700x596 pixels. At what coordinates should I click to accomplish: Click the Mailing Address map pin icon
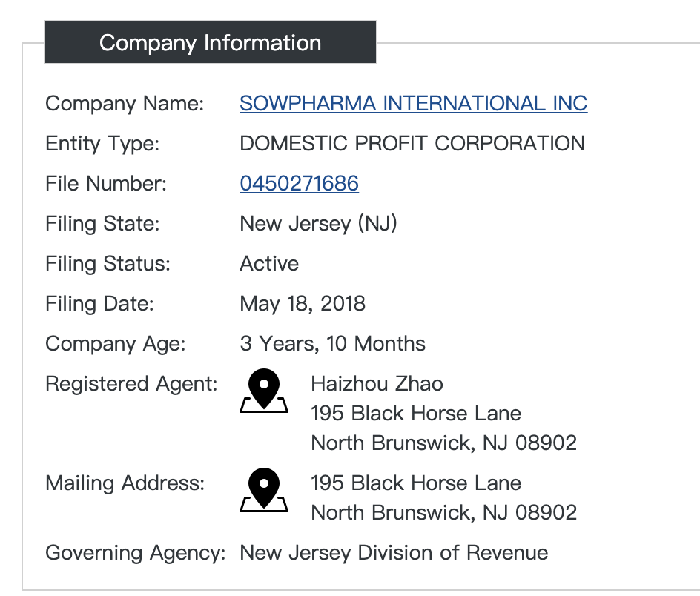[264, 491]
